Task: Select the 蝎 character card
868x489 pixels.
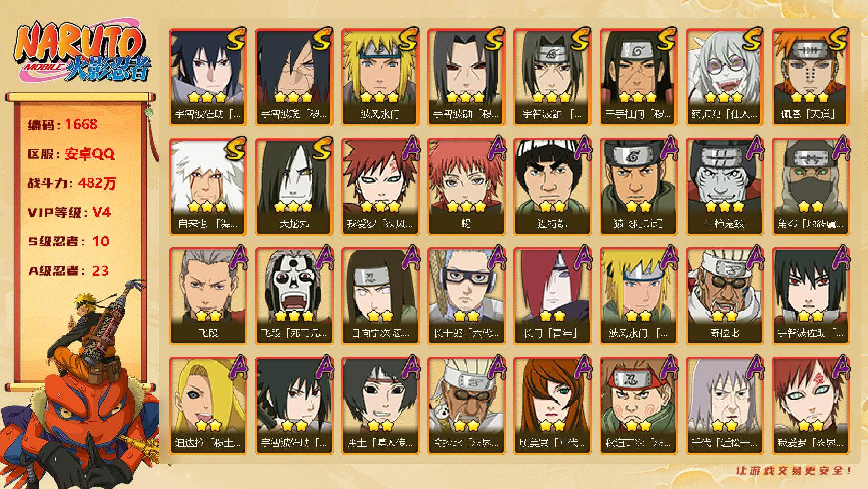Action: [x=466, y=187]
